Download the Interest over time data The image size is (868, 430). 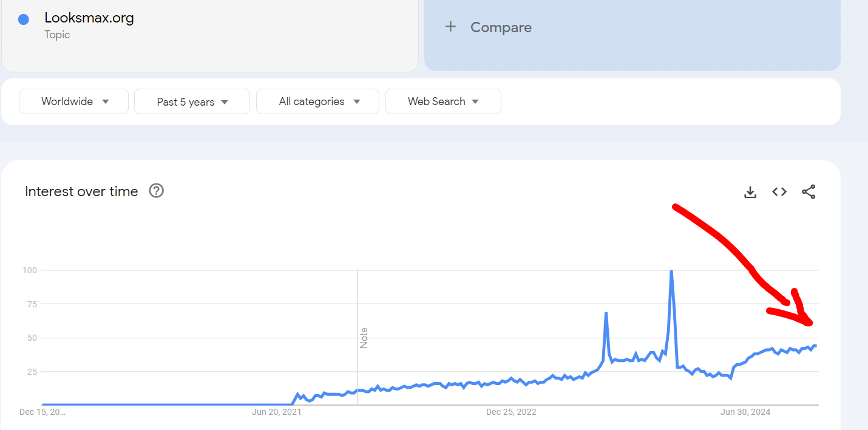tap(750, 192)
